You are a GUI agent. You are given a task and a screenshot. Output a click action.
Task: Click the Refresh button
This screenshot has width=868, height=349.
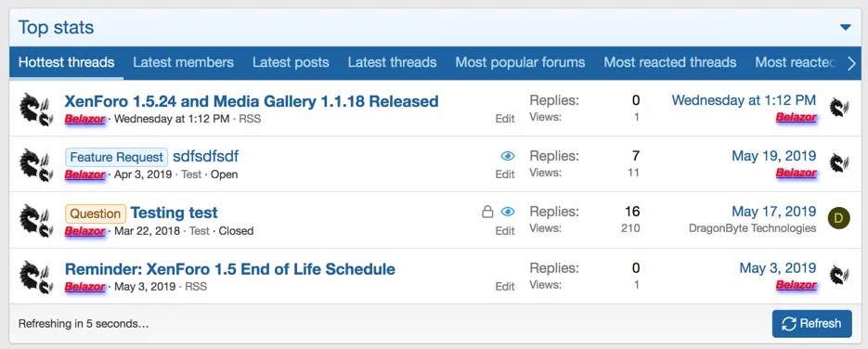coord(812,324)
